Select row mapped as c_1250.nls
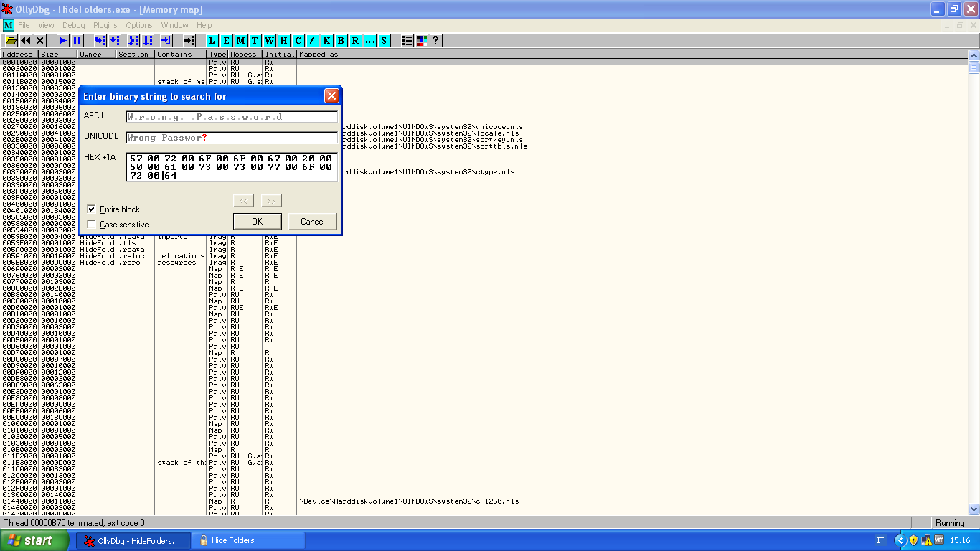This screenshot has height=551, width=980. click(x=484, y=501)
